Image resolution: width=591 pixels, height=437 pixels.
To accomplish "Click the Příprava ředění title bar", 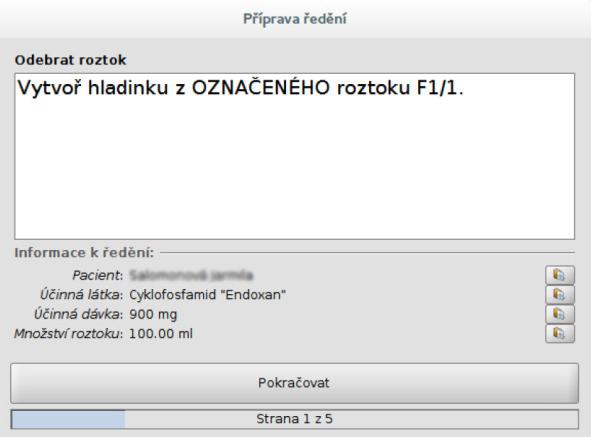I will coord(295,19).
